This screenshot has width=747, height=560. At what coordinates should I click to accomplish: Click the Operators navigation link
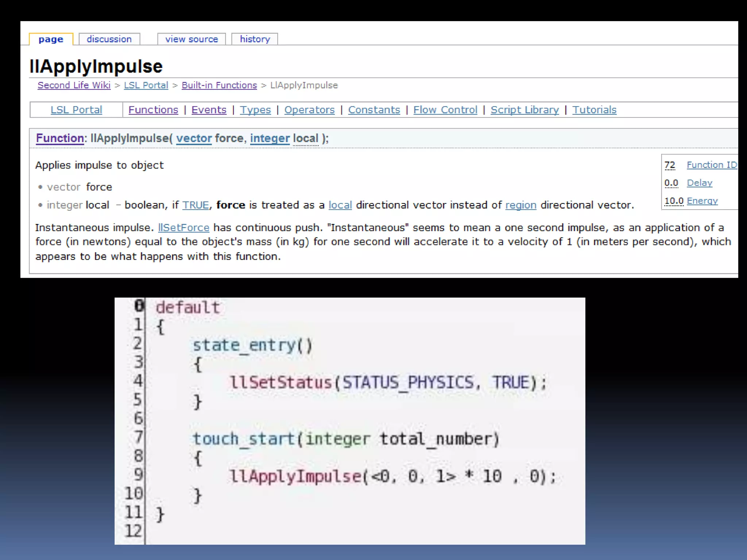click(x=309, y=110)
